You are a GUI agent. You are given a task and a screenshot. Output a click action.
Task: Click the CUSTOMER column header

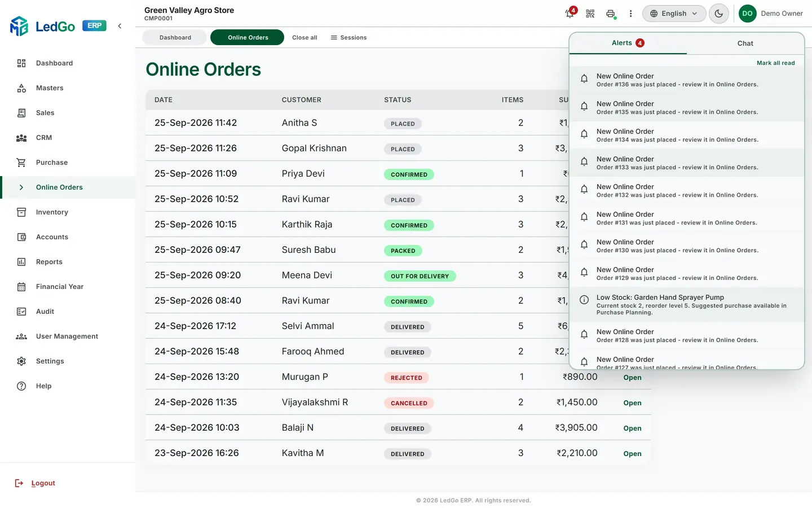(x=301, y=100)
